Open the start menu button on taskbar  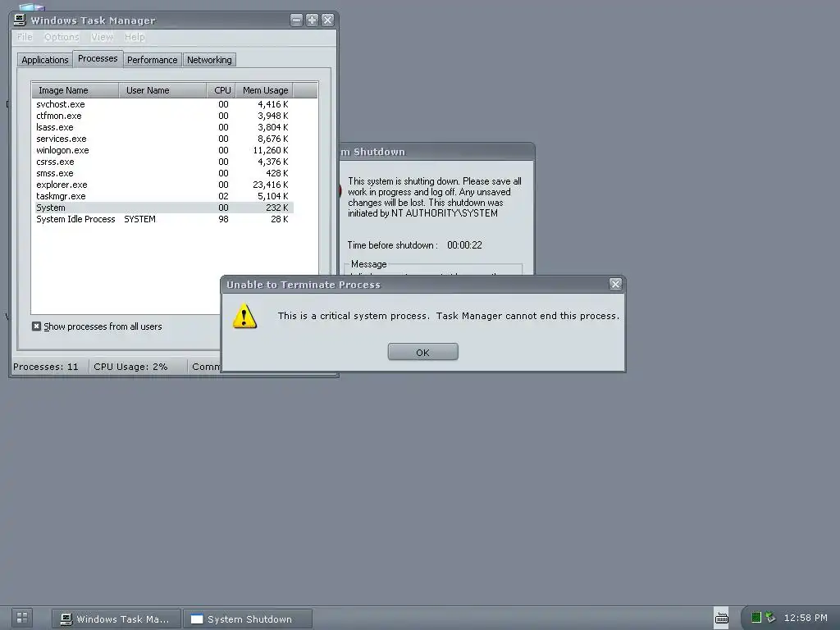pyautogui.click(x=22, y=618)
